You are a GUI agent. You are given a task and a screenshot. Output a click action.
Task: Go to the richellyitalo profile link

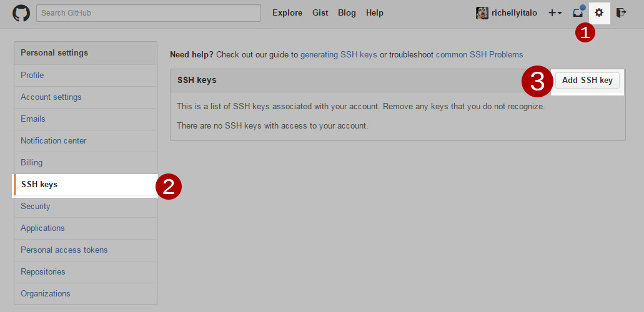(514, 13)
